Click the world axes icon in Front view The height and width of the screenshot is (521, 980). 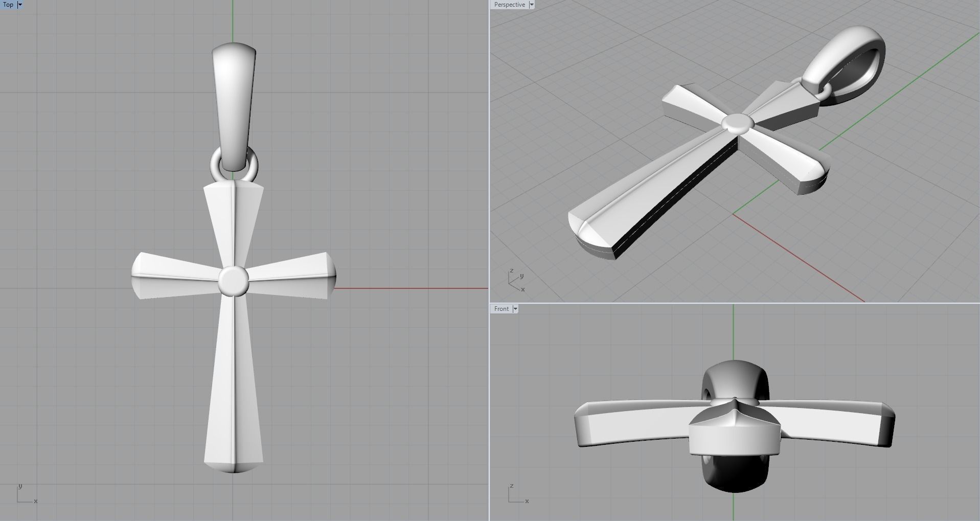[x=518, y=494]
